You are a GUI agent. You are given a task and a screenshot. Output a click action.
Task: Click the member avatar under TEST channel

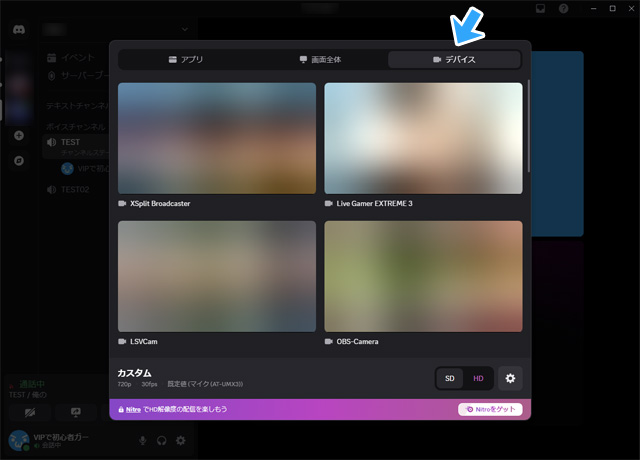coord(67,169)
